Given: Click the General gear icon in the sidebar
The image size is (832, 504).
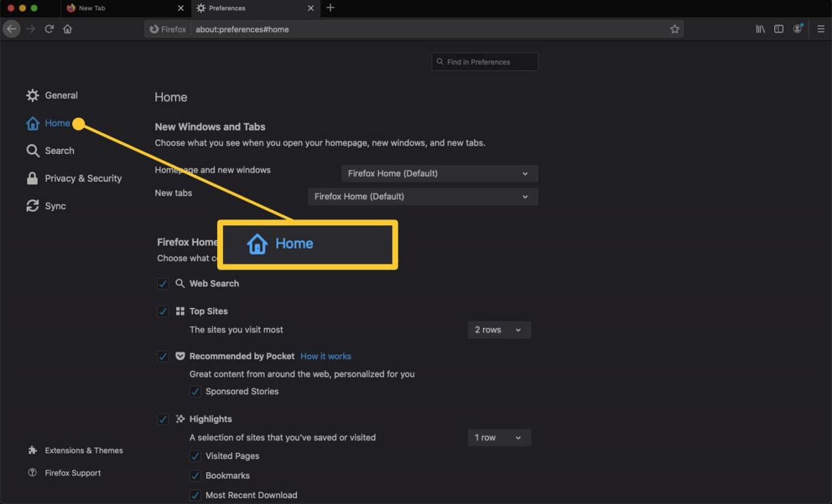Looking at the screenshot, I should [x=32, y=95].
